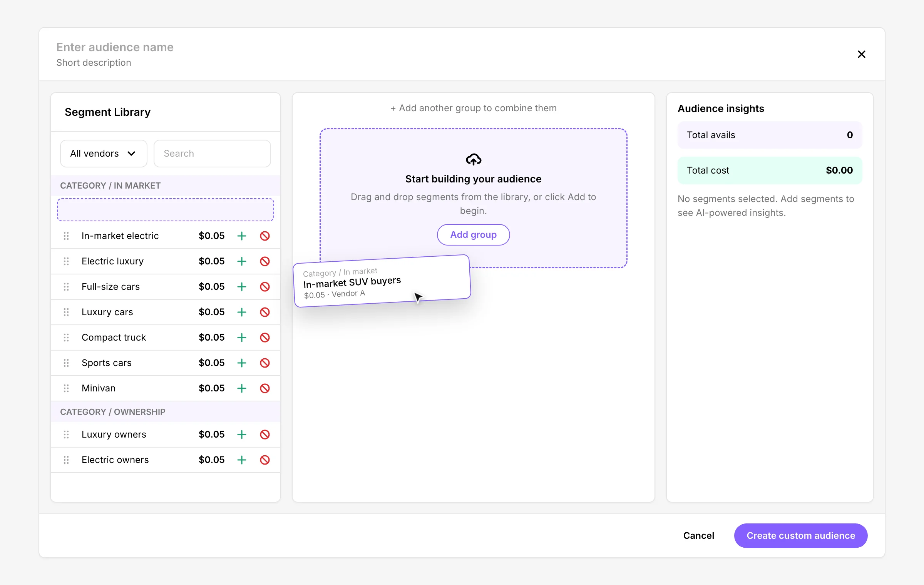Add the Luxury owners segment
Image resolution: width=924 pixels, height=585 pixels.
click(x=242, y=435)
